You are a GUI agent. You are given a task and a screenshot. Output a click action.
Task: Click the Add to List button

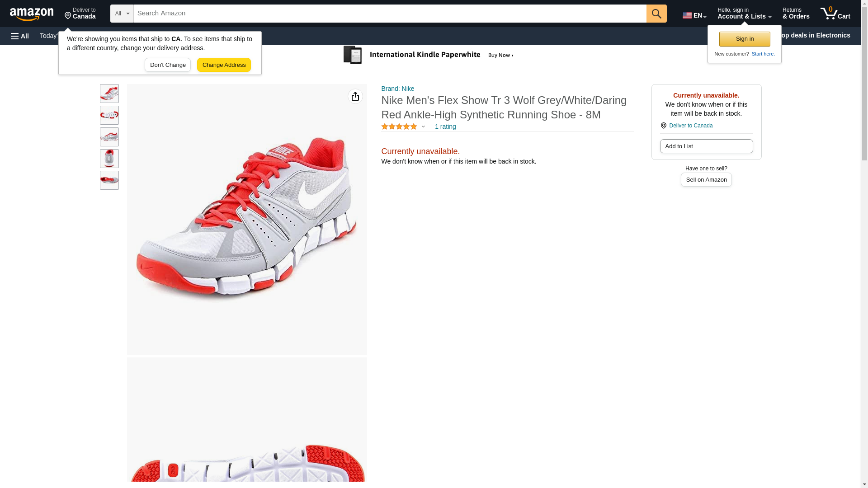coord(706,146)
